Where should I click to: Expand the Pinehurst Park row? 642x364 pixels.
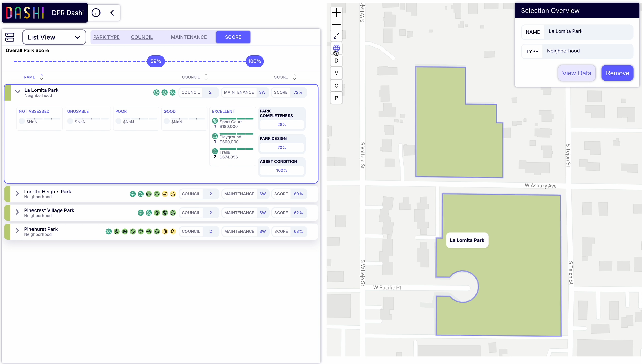tap(17, 231)
